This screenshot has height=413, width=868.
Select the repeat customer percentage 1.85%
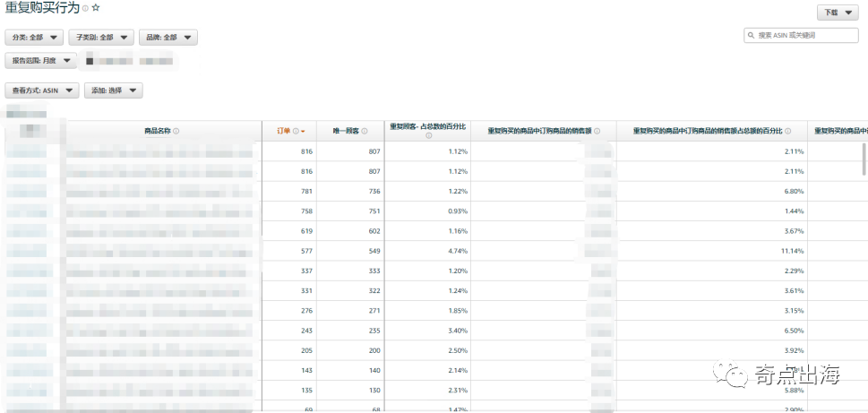coord(458,311)
